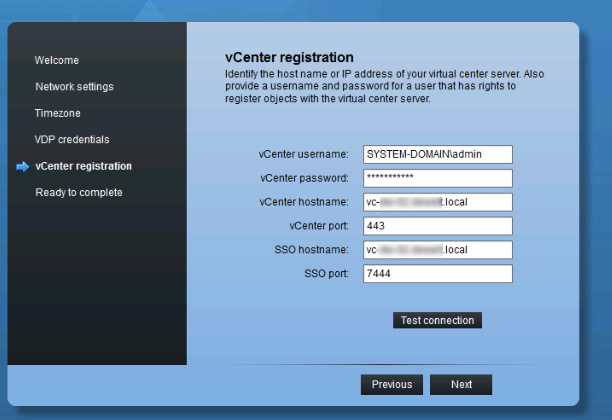Click the 'vCenter password:' label

(304, 178)
